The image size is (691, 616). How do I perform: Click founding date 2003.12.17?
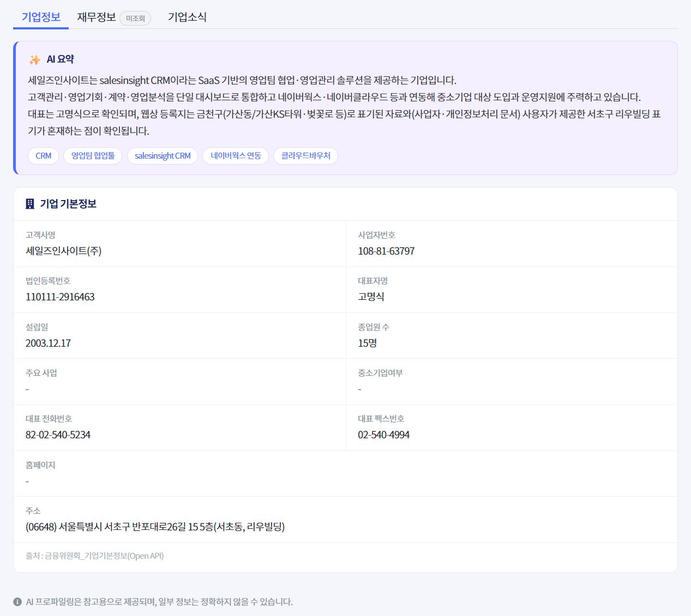click(48, 343)
